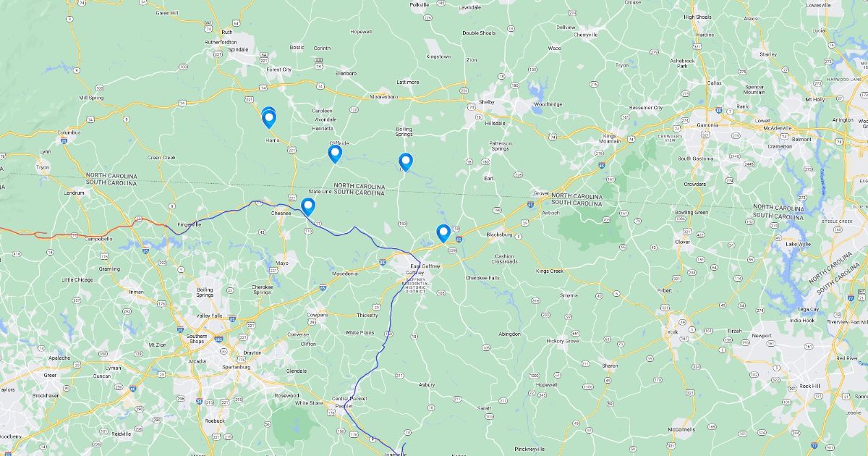Select the Cowpens town label
Image resolution: width=868 pixels, height=456 pixels.
[x=318, y=315]
